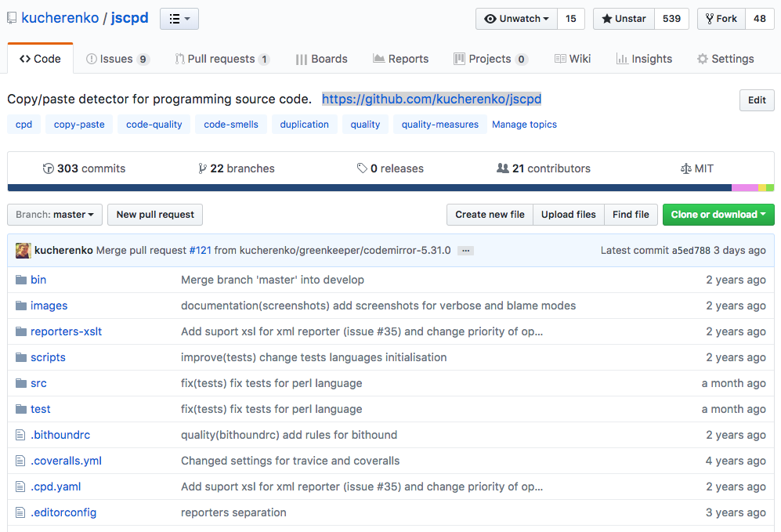781x532 pixels.
Task: Open the Manage topics link
Action: coord(525,125)
